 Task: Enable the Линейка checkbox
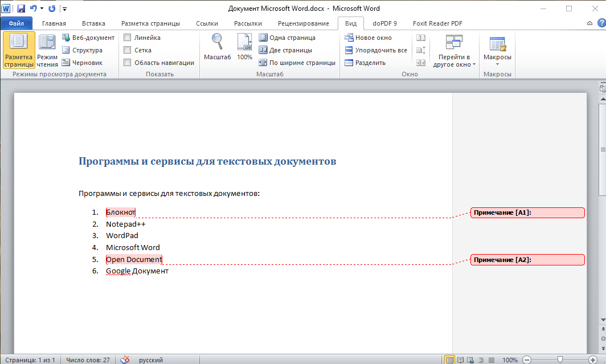coord(127,38)
